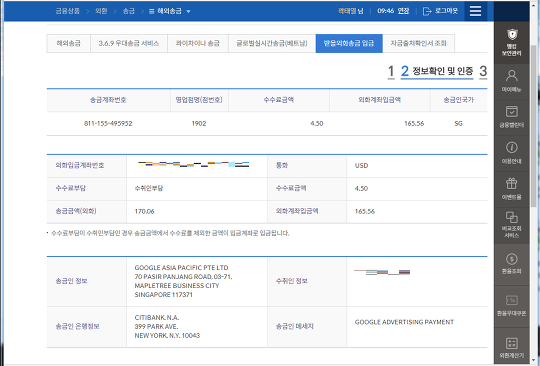The image size is (540, 366).
Task: Click the 송금계좌번호 column header
Action: click(108, 100)
